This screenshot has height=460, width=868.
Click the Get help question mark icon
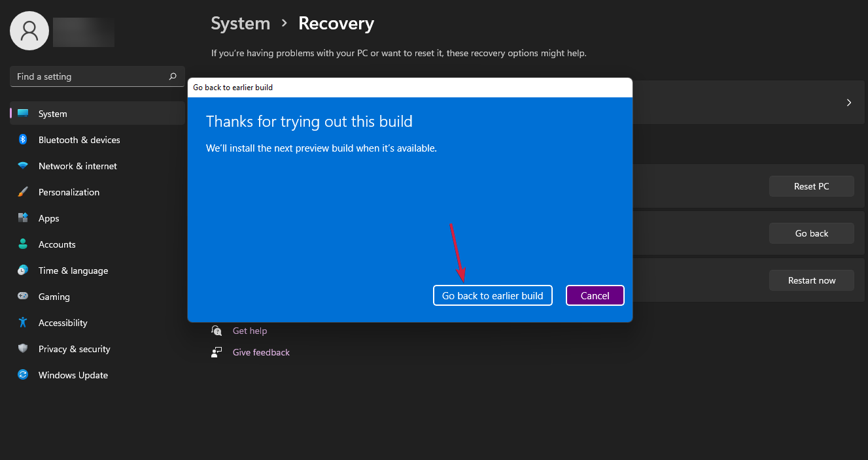(x=217, y=330)
